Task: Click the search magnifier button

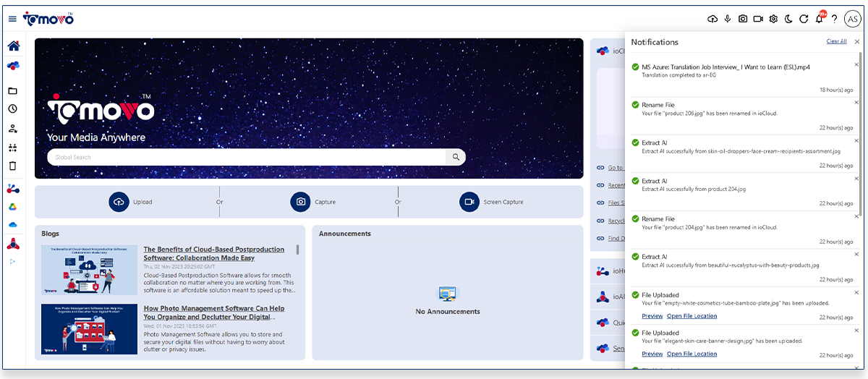Action: [456, 157]
